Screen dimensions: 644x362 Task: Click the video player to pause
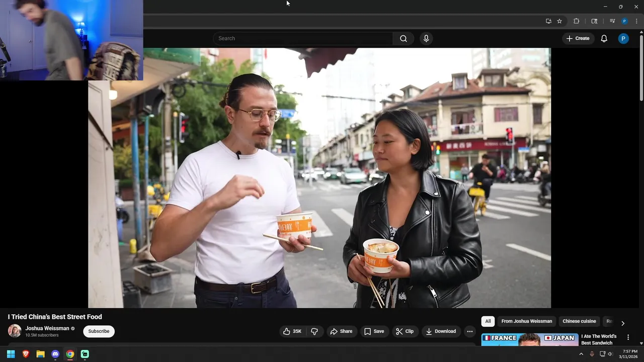point(319,178)
